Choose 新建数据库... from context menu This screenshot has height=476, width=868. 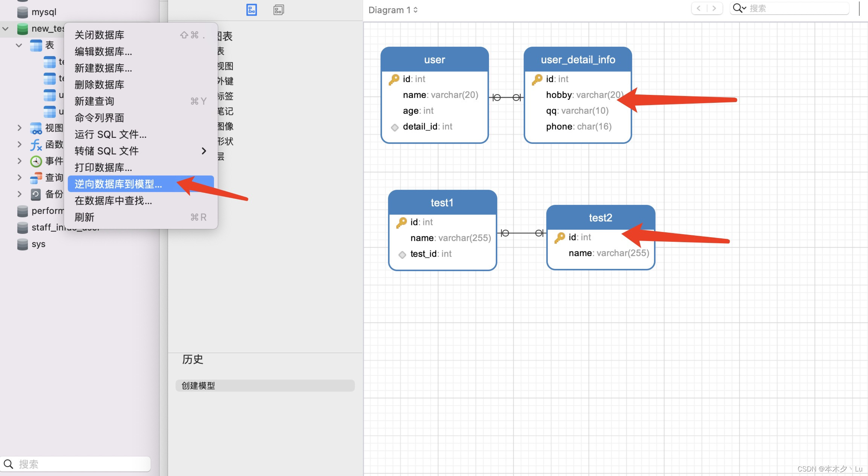pyautogui.click(x=141, y=68)
